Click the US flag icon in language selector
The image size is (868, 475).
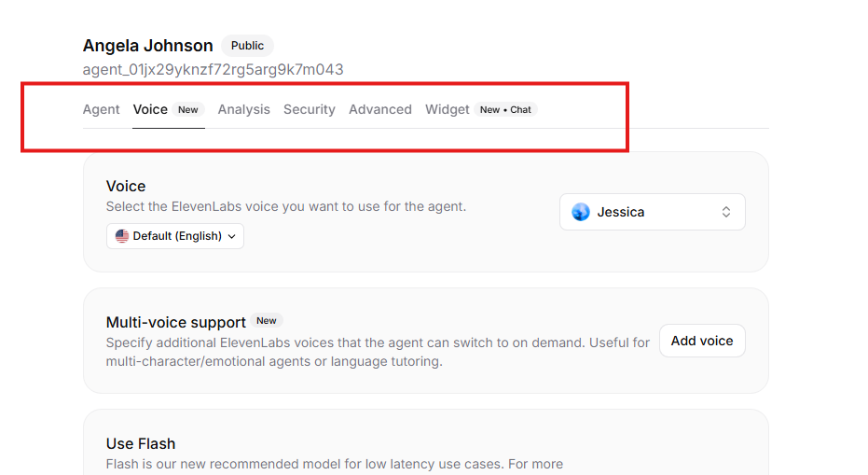122,236
